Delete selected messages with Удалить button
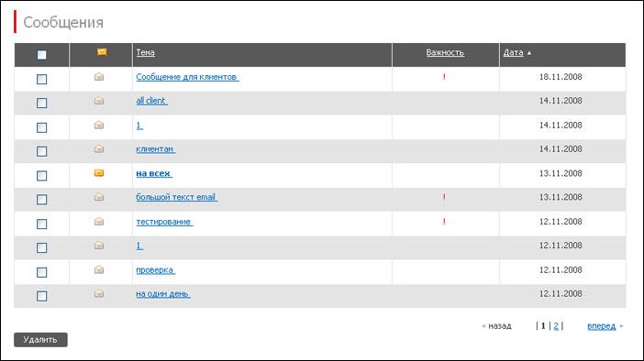This screenshot has width=644, height=361. click(x=40, y=340)
